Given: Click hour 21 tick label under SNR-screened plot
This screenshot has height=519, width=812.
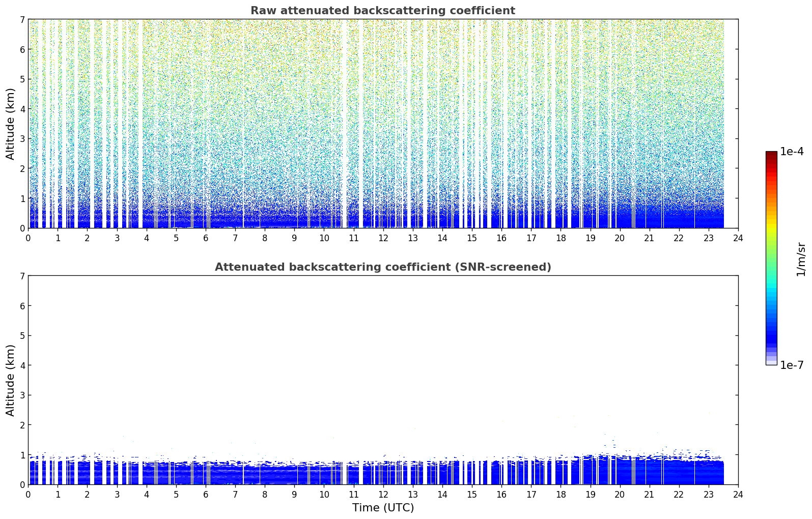Looking at the screenshot, I should pos(649,495).
